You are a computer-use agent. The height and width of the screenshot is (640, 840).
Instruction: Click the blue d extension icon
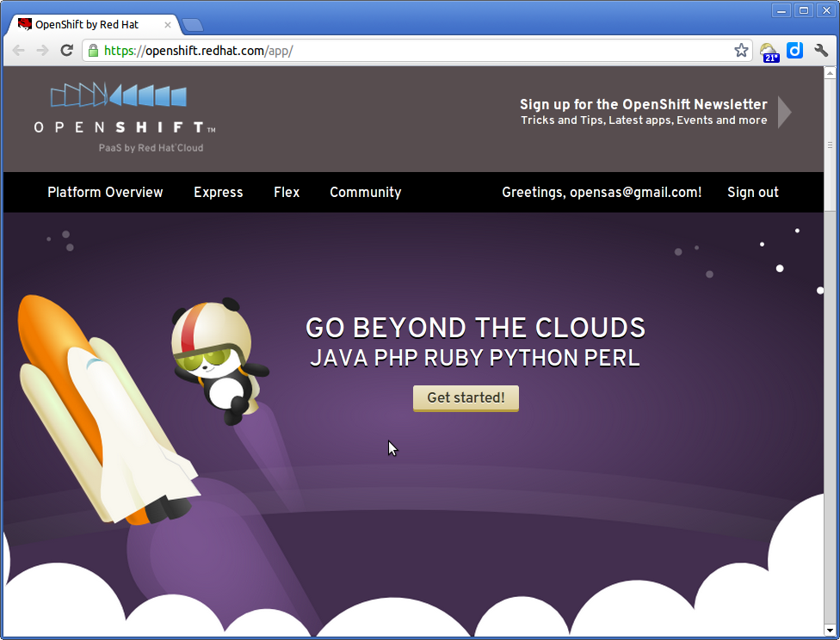794,51
